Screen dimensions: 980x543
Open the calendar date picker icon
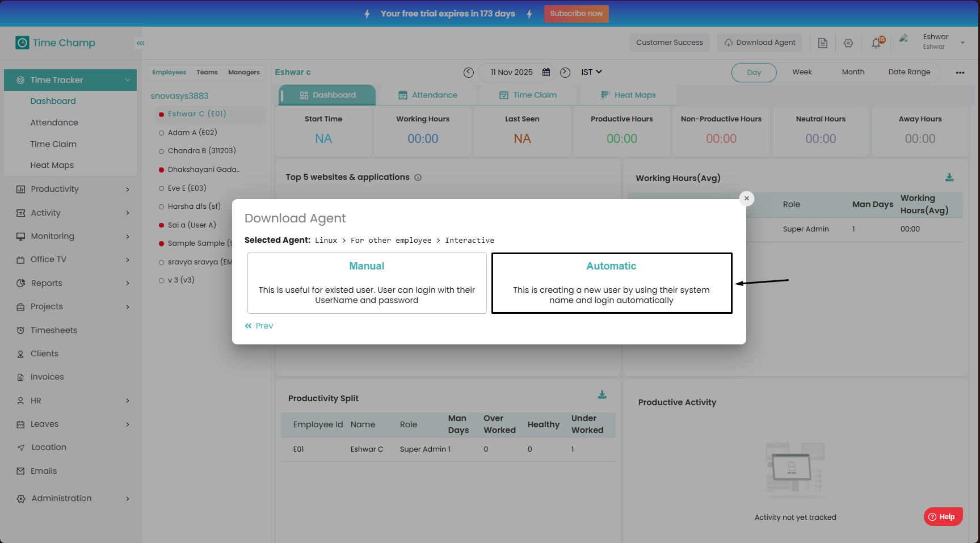click(x=546, y=72)
